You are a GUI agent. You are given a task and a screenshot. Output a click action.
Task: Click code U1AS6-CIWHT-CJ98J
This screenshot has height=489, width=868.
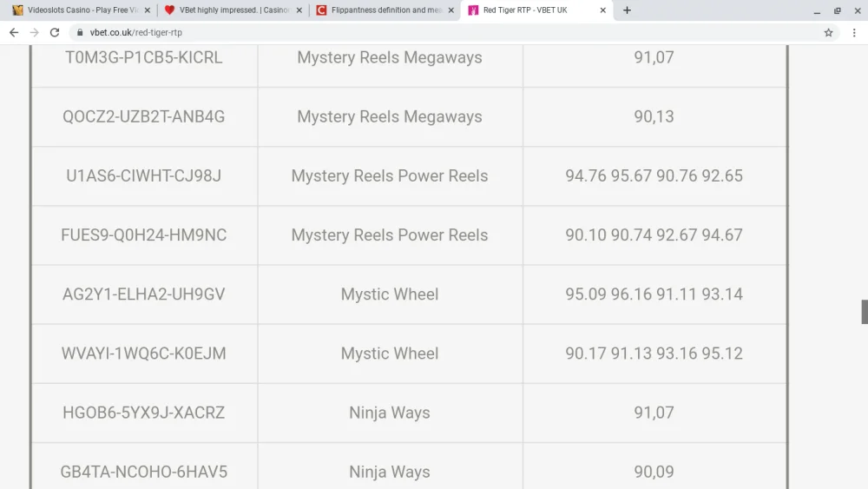pyautogui.click(x=143, y=176)
